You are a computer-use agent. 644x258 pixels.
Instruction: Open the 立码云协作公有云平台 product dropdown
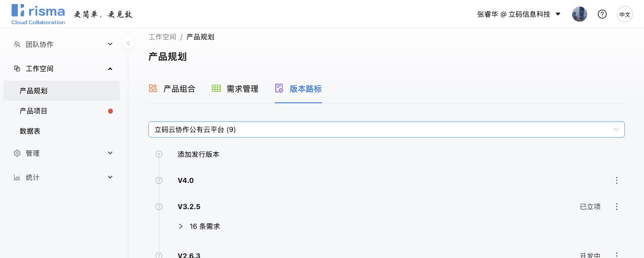[x=386, y=130]
